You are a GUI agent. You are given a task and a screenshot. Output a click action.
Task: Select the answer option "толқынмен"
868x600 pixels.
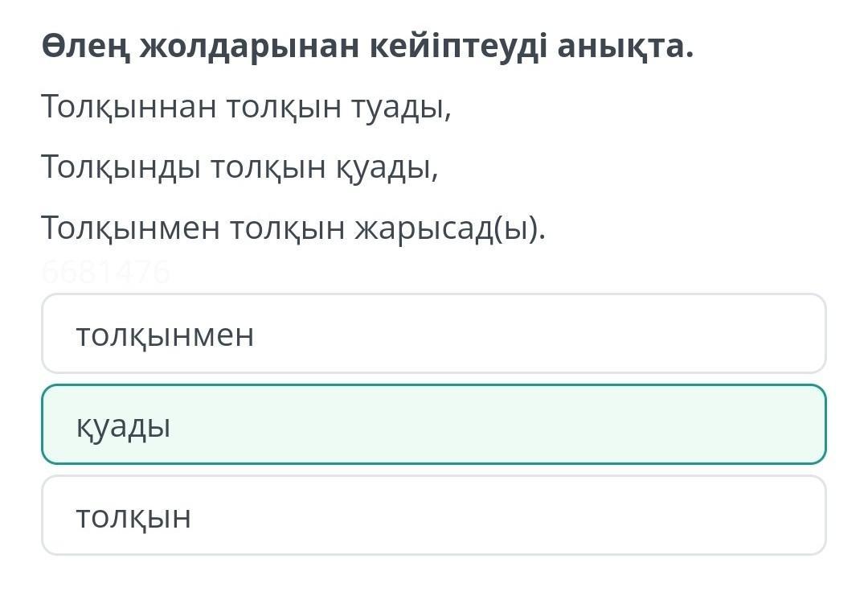pos(433,334)
